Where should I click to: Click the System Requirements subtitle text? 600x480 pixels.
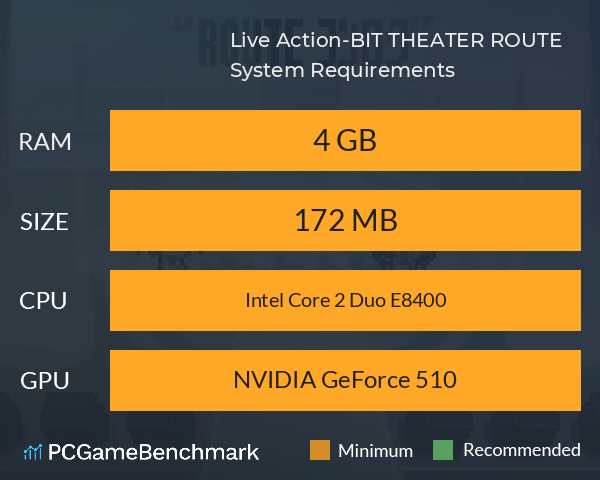342,70
